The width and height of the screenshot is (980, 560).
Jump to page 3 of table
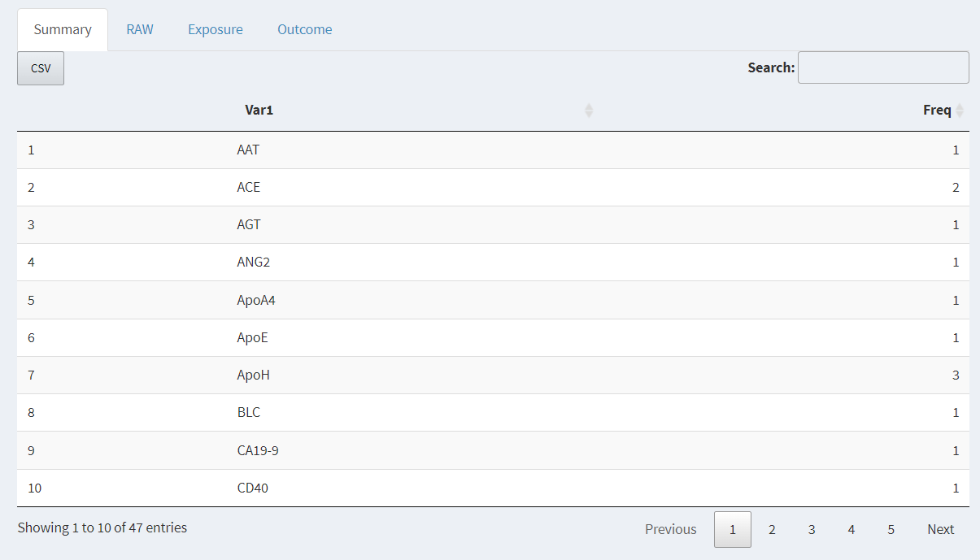(x=812, y=529)
